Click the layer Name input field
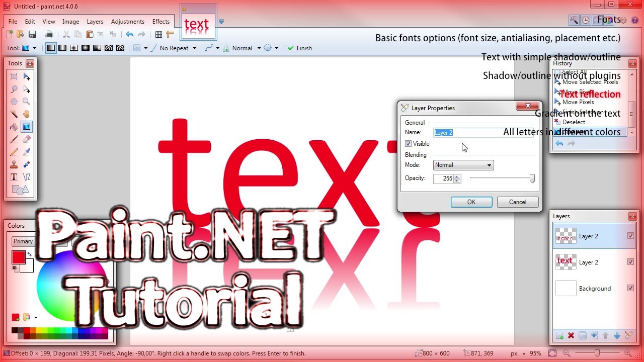The height and width of the screenshot is (362, 644). pyautogui.click(x=484, y=132)
